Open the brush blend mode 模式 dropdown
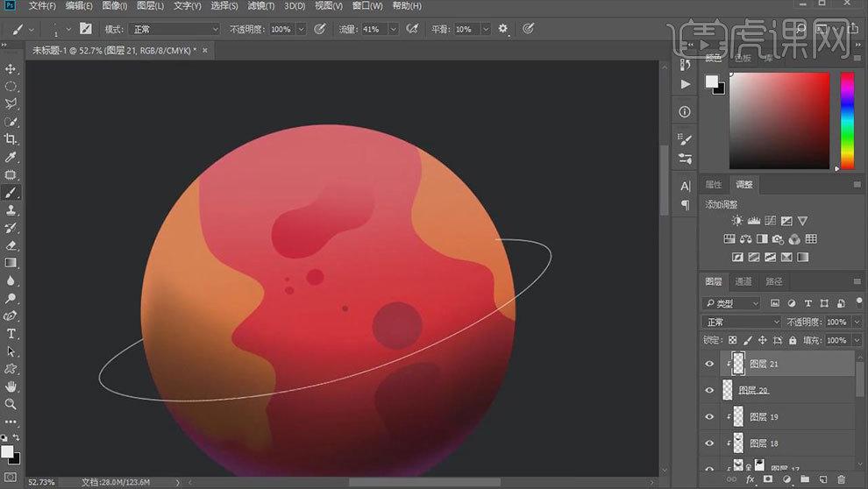Image resolution: width=868 pixels, height=489 pixels. point(174,29)
